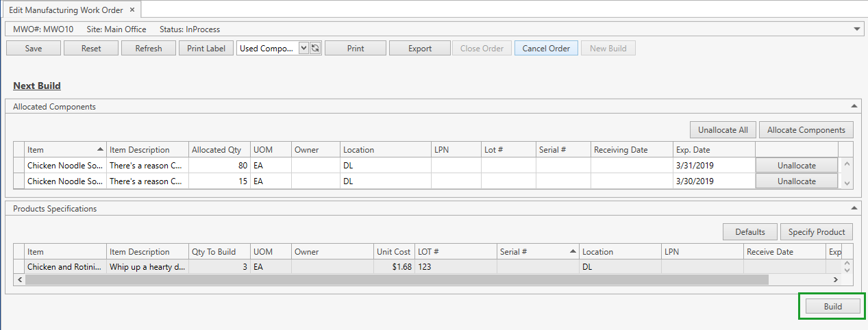Sort product specifications by Serial # column

point(538,251)
